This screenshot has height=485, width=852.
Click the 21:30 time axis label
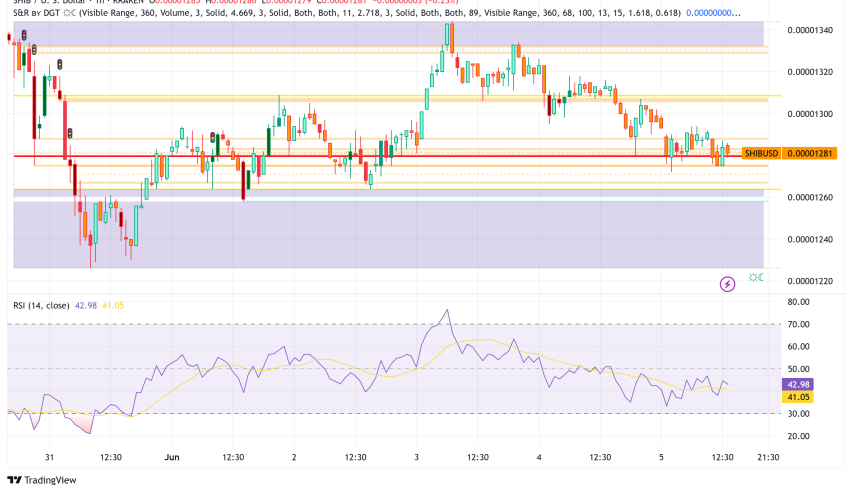[x=768, y=457]
